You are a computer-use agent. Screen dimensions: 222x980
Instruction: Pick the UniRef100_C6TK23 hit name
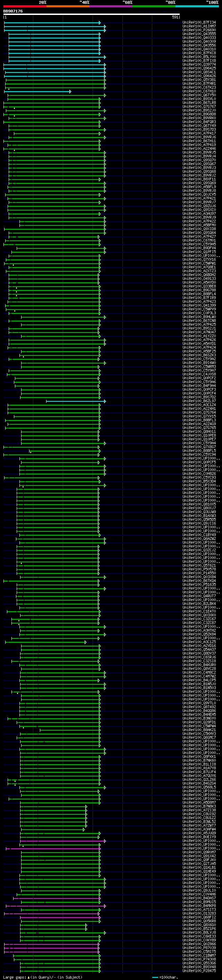coord(199,88)
